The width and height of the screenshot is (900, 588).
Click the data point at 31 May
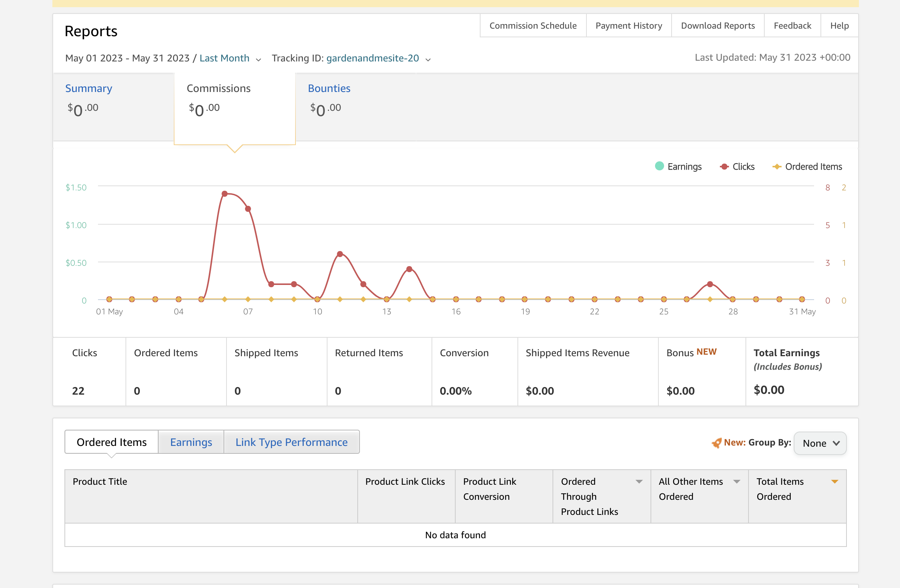coord(802,299)
